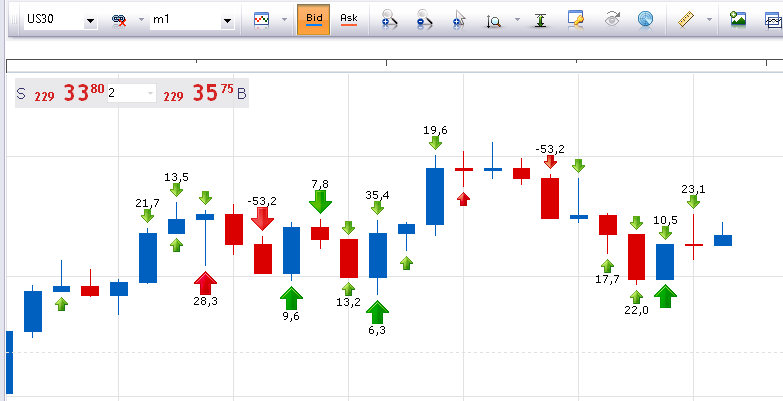Click the green down arrow labeled 13,5
Screen dimensions: 783x401
176,189
